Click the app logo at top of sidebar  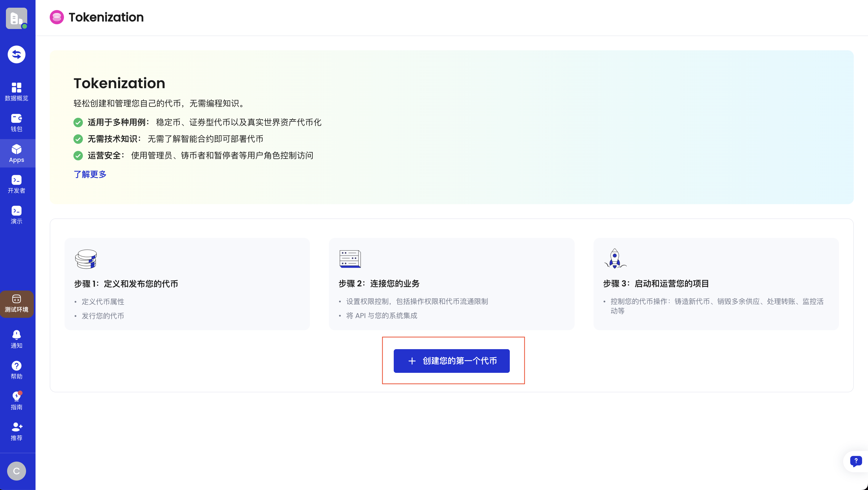[x=17, y=18]
